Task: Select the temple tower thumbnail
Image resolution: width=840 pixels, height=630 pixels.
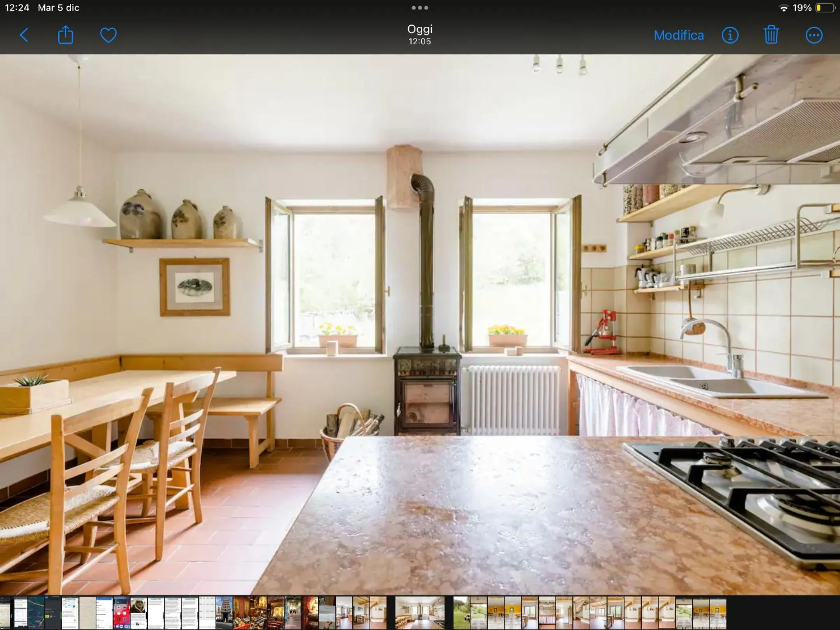Action: click(224, 613)
